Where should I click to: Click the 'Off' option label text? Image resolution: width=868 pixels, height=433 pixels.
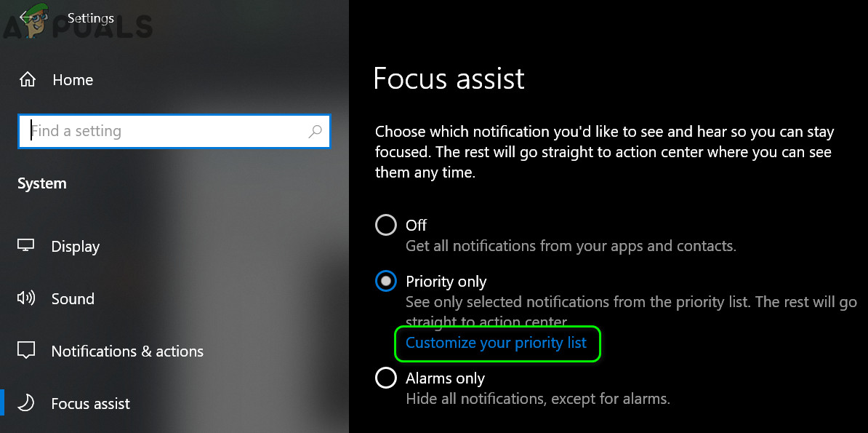click(x=416, y=226)
